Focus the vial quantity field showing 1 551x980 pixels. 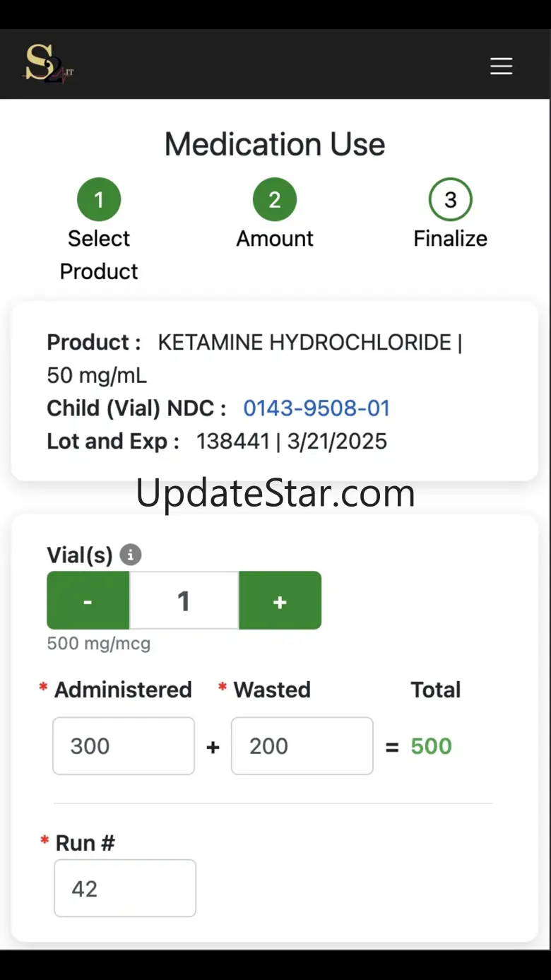184,601
